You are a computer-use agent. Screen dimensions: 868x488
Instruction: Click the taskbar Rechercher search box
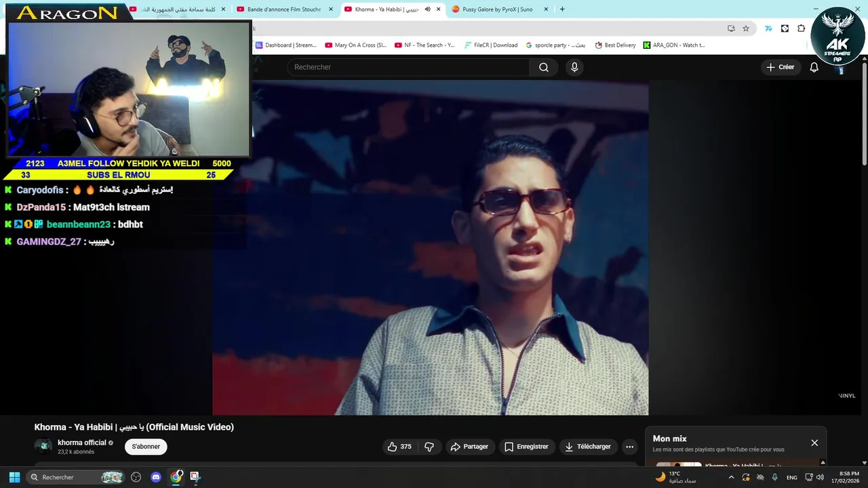(x=76, y=477)
